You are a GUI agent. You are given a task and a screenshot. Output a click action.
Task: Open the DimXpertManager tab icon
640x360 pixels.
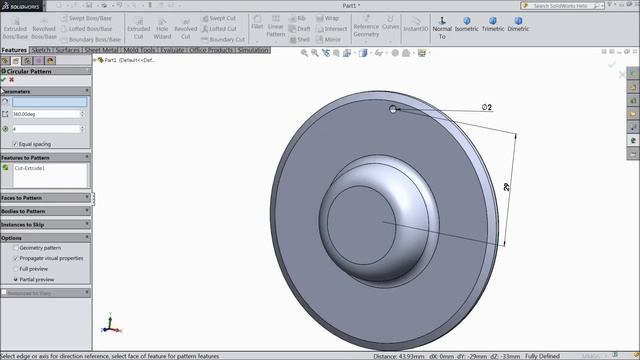[x=39, y=61]
